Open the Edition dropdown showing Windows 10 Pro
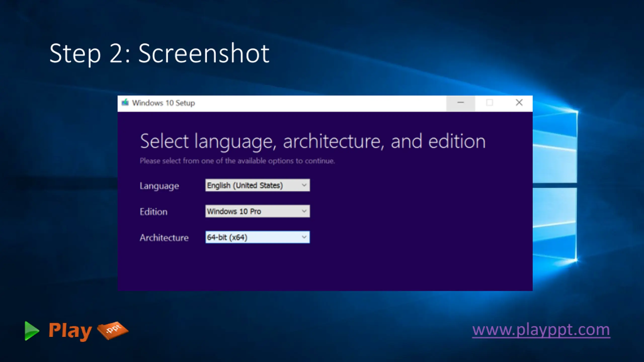 coord(257,211)
